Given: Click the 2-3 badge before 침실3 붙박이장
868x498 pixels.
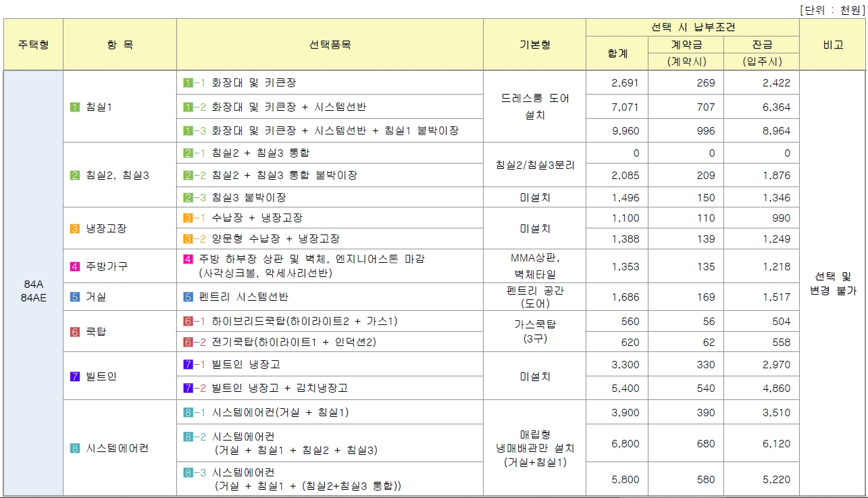Looking at the screenshot, I should coord(195,198).
